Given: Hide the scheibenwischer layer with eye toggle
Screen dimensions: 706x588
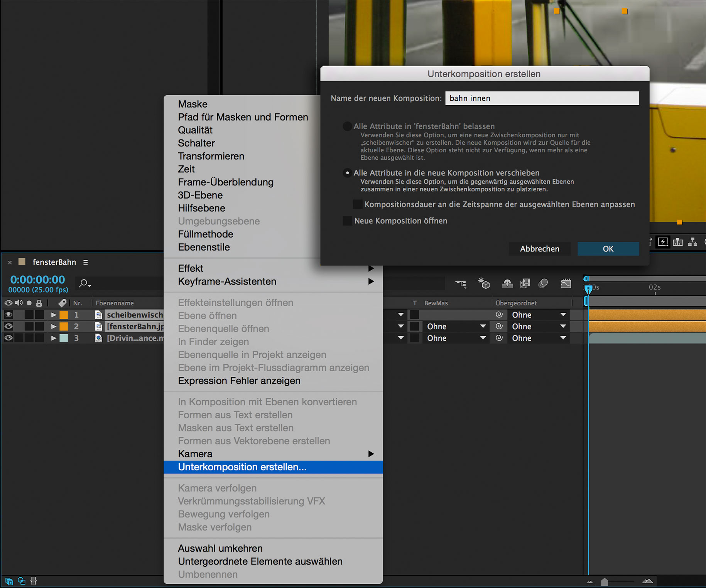Looking at the screenshot, I should click(8, 315).
